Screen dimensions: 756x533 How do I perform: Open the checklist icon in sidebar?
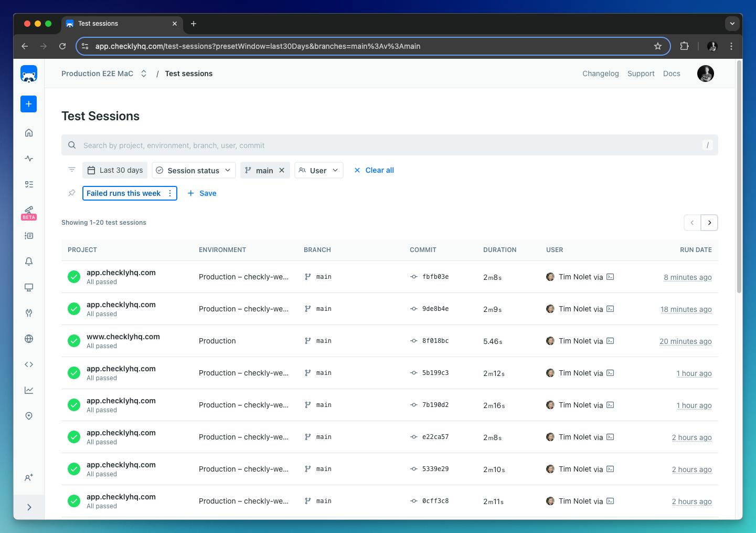(x=29, y=184)
